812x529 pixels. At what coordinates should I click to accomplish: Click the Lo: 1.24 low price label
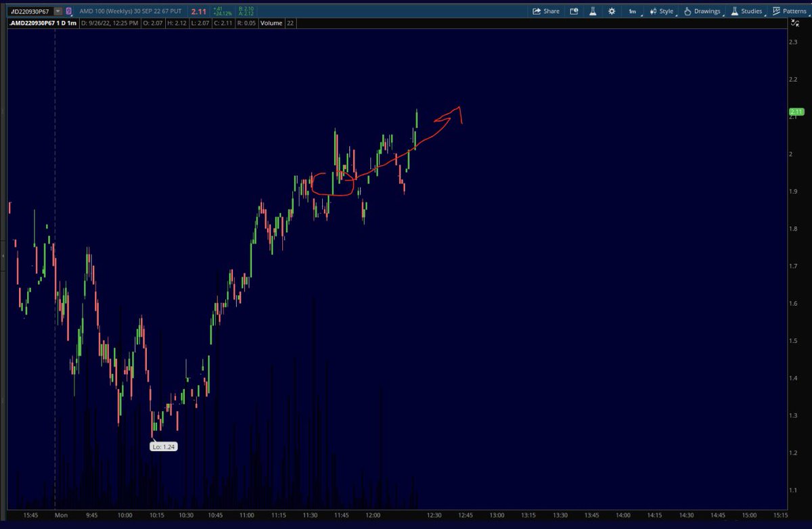click(x=163, y=446)
